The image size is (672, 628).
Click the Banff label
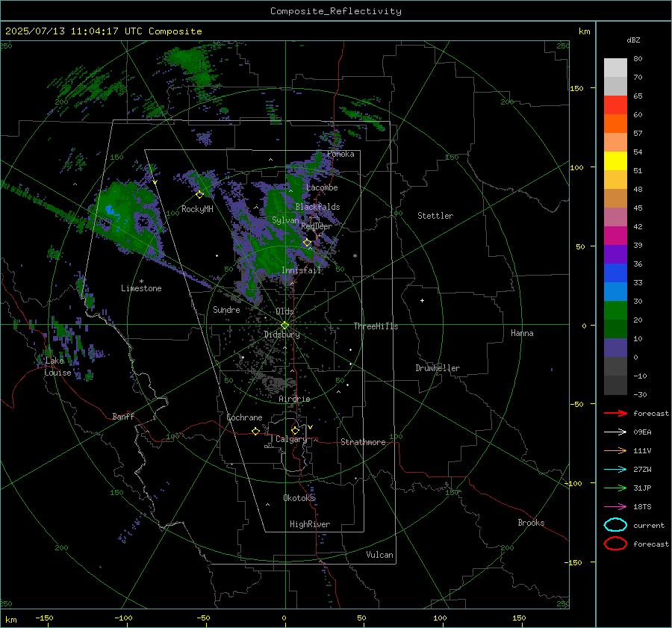pos(123,416)
